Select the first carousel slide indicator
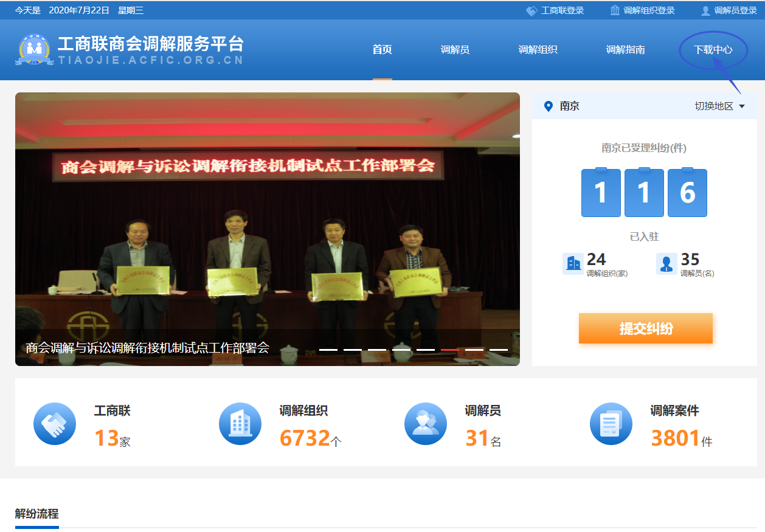Screen dimensions: 765x532 328,350
